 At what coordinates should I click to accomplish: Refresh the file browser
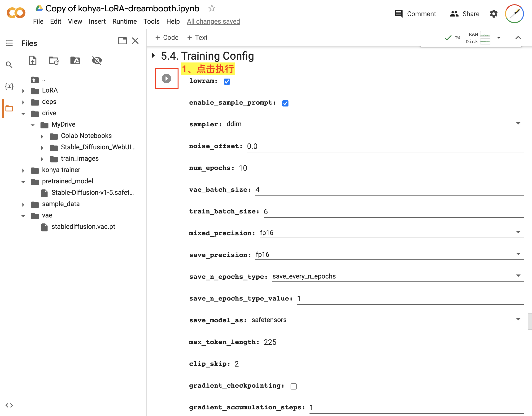tap(54, 60)
